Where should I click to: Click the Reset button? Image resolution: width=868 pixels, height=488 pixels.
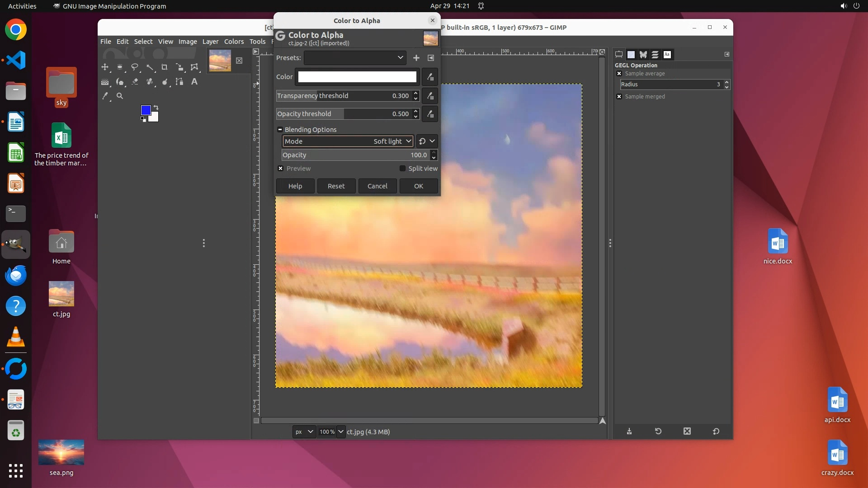(x=336, y=186)
